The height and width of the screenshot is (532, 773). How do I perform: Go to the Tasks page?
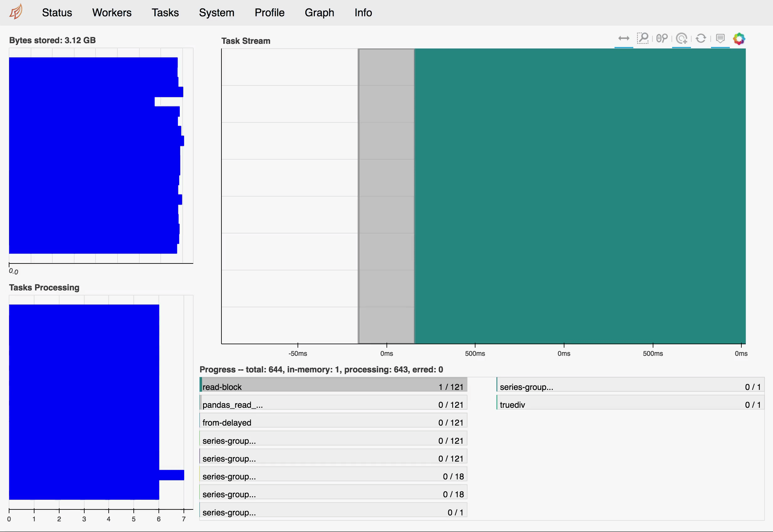(165, 13)
